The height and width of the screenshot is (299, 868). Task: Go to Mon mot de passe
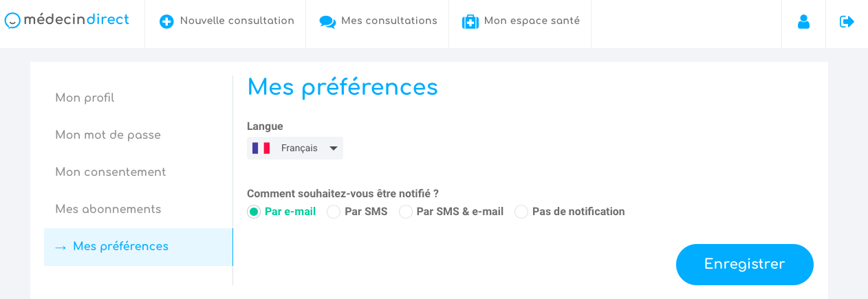108,135
